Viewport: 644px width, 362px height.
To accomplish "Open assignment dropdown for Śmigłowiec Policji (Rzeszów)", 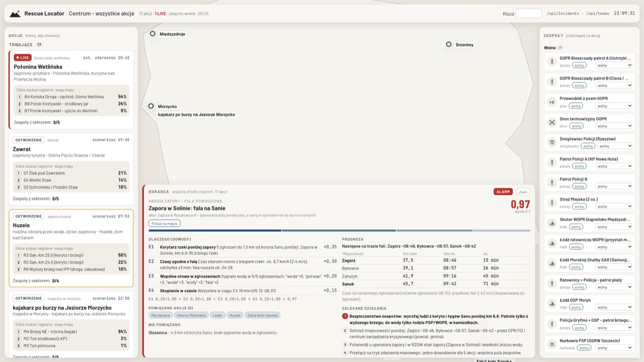I will [x=615, y=146].
